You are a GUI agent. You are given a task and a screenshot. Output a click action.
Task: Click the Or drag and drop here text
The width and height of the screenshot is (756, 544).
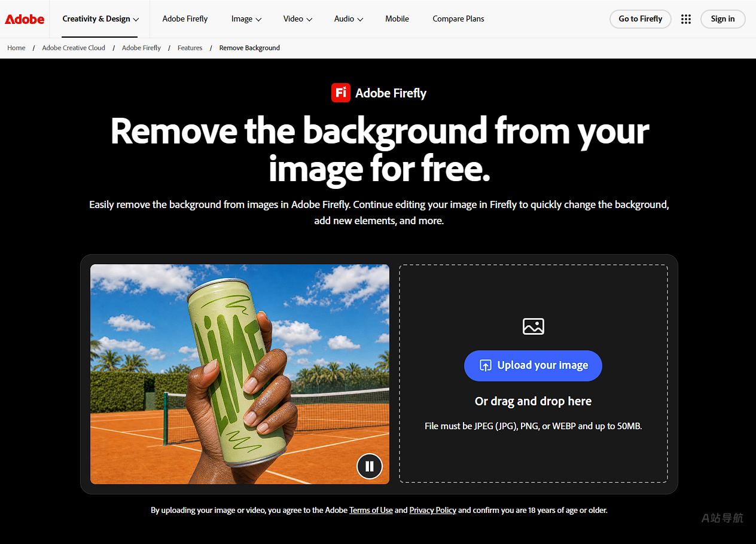[533, 401]
